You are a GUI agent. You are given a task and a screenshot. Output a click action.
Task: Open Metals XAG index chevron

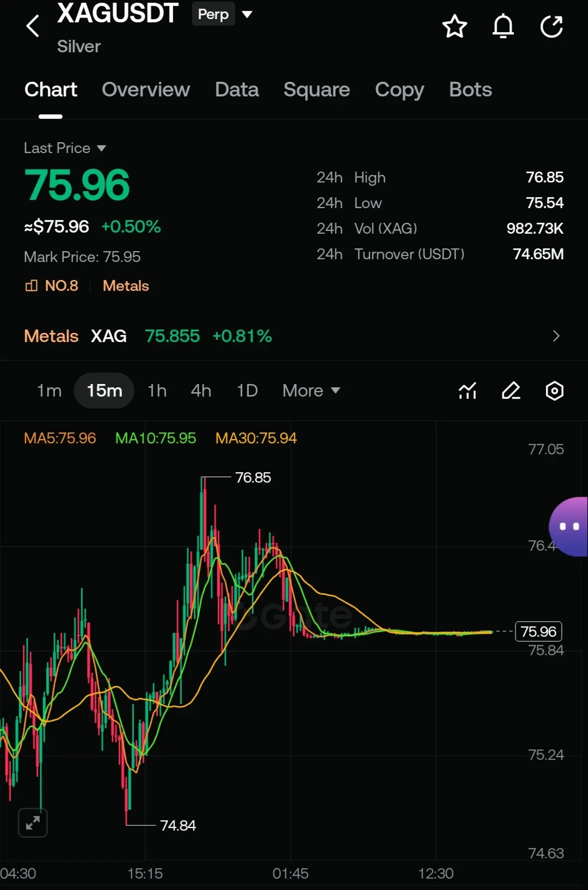click(x=556, y=336)
